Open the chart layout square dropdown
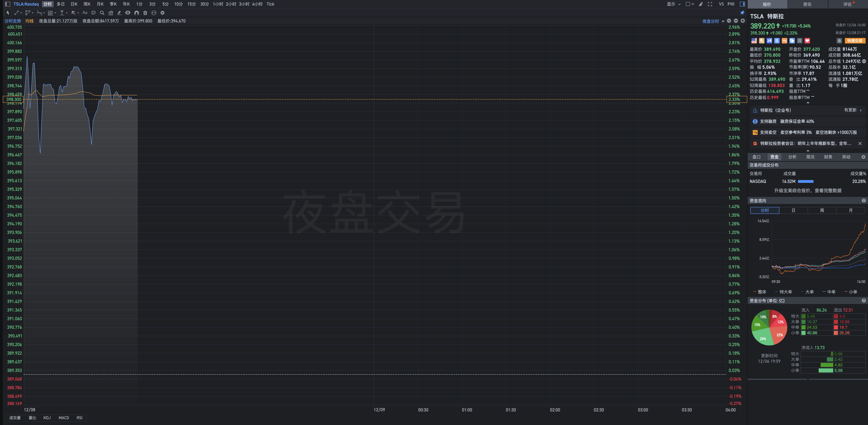Image resolution: width=868 pixels, height=425 pixels. [690, 4]
